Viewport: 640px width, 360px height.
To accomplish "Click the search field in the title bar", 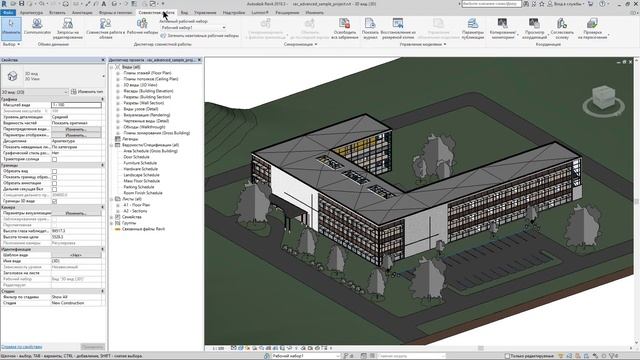I will (491, 4).
